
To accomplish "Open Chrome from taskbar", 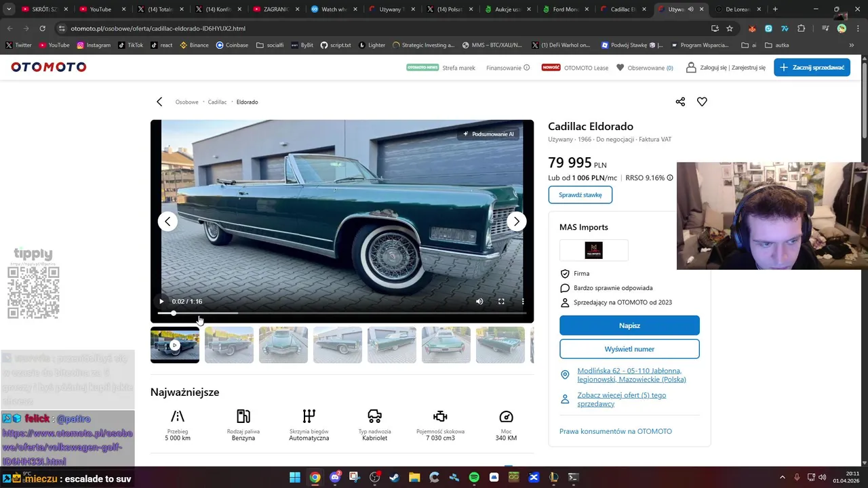I will click(x=315, y=477).
